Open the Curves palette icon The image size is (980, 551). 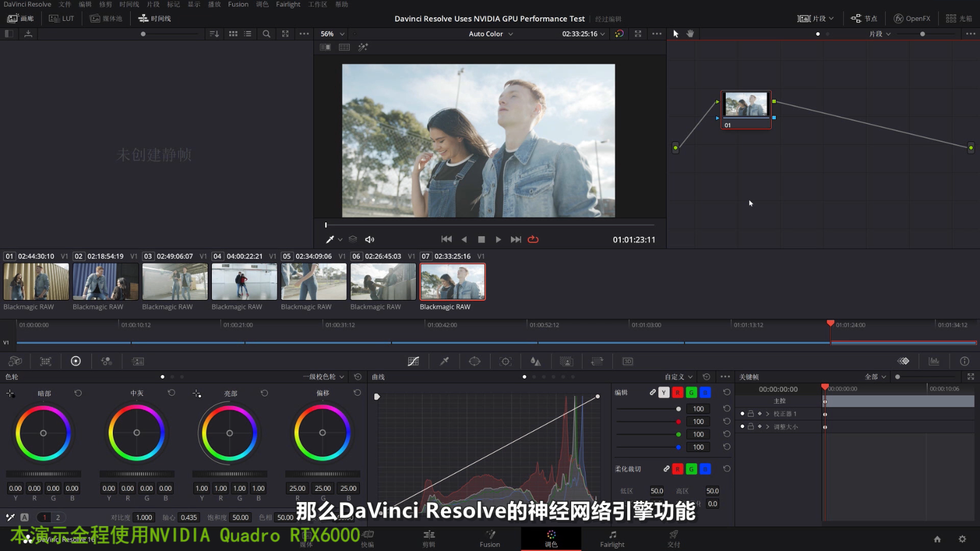tap(413, 361)
